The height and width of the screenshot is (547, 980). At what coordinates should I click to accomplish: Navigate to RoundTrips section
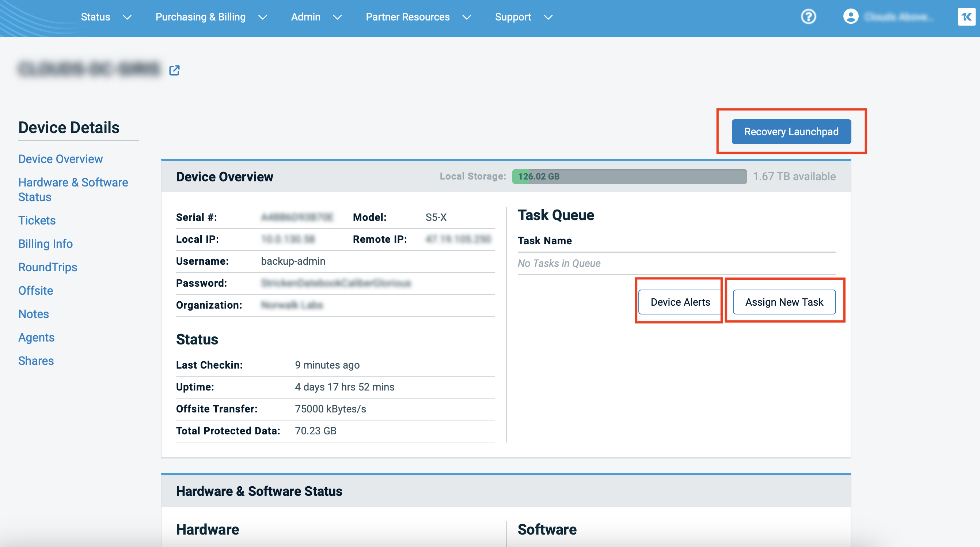48,267
